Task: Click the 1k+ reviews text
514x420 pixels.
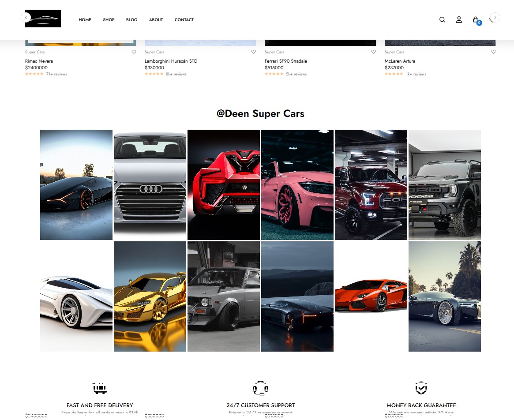Action: (x=416, y=74)
